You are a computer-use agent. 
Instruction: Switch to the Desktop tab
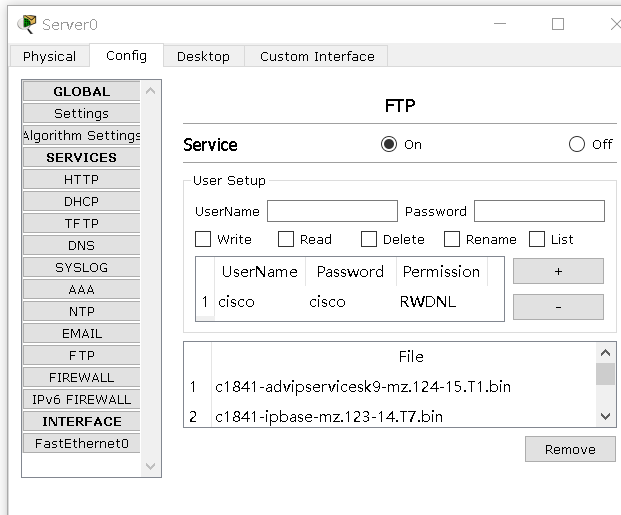point(203,56)
